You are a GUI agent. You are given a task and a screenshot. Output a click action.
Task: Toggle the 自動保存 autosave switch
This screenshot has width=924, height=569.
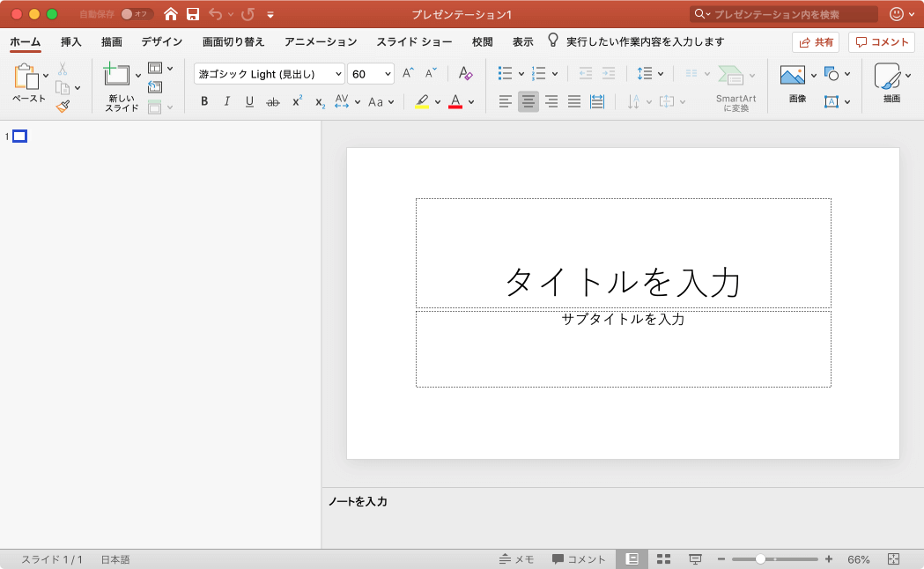(x=137, y=14)
